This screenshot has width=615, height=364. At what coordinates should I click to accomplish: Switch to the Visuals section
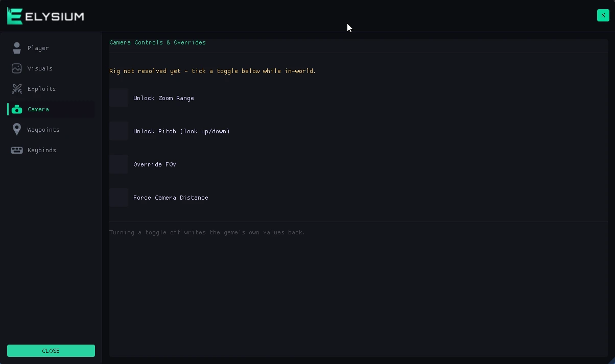point(51,68)
